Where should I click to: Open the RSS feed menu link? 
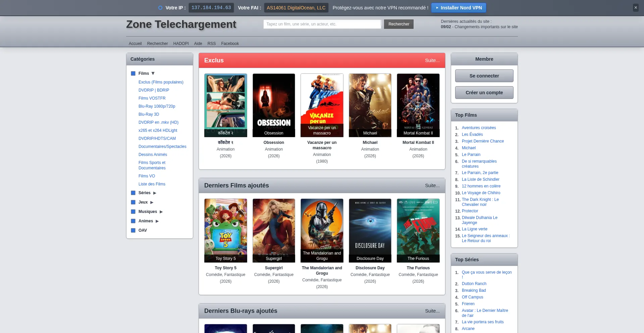click(x=211, y=44)
